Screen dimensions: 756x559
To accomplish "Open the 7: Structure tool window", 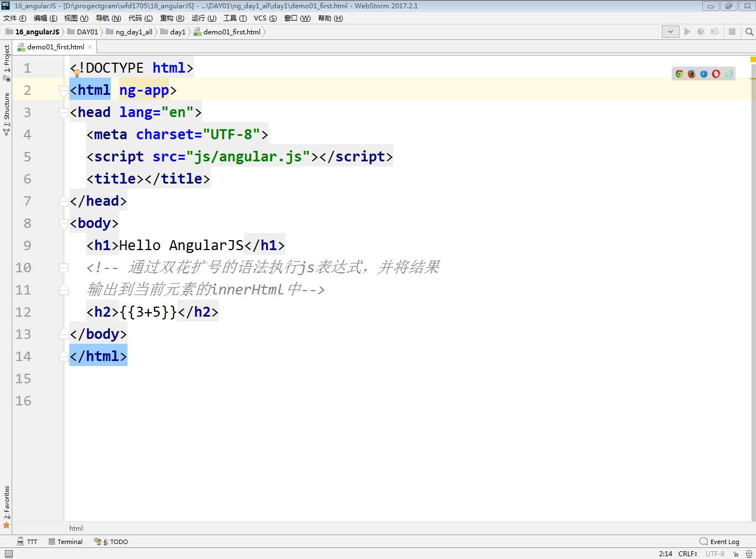I will coord(6,114).
